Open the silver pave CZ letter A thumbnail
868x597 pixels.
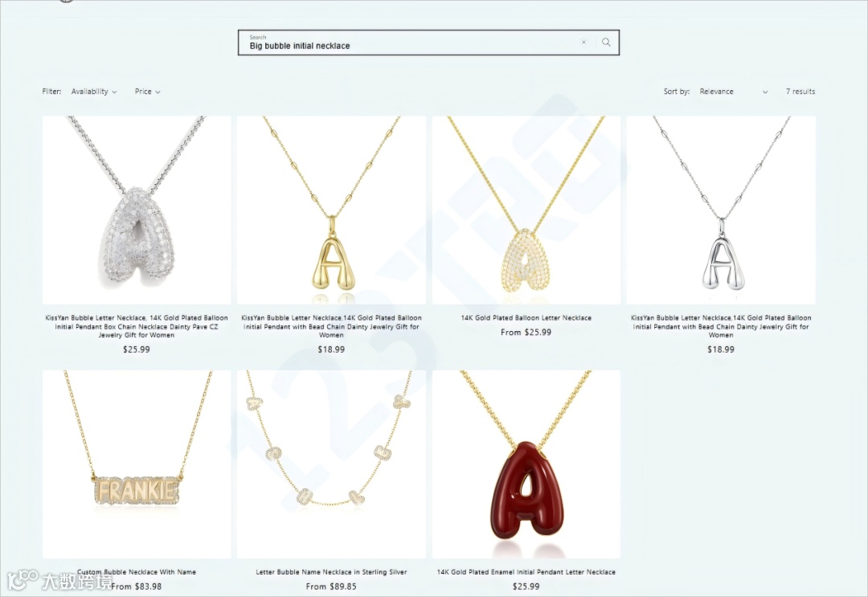[137, 210]
